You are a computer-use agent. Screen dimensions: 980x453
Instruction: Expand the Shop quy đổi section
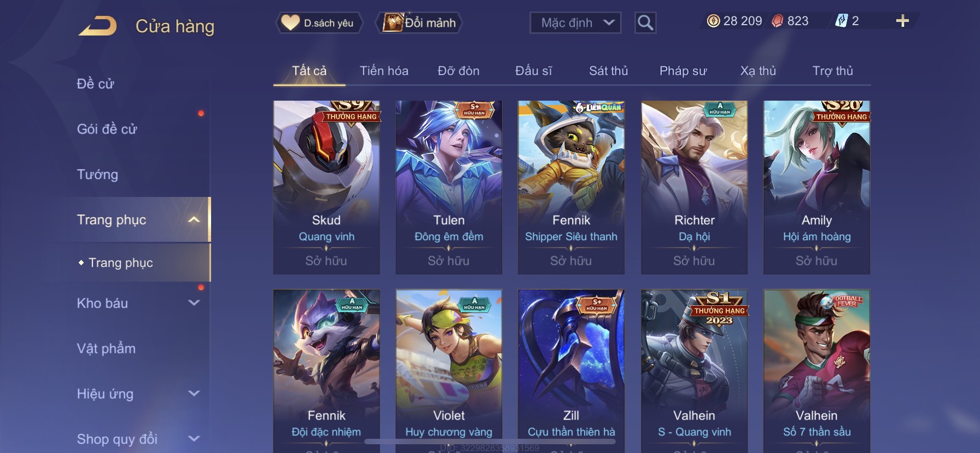tap(194, 438)
